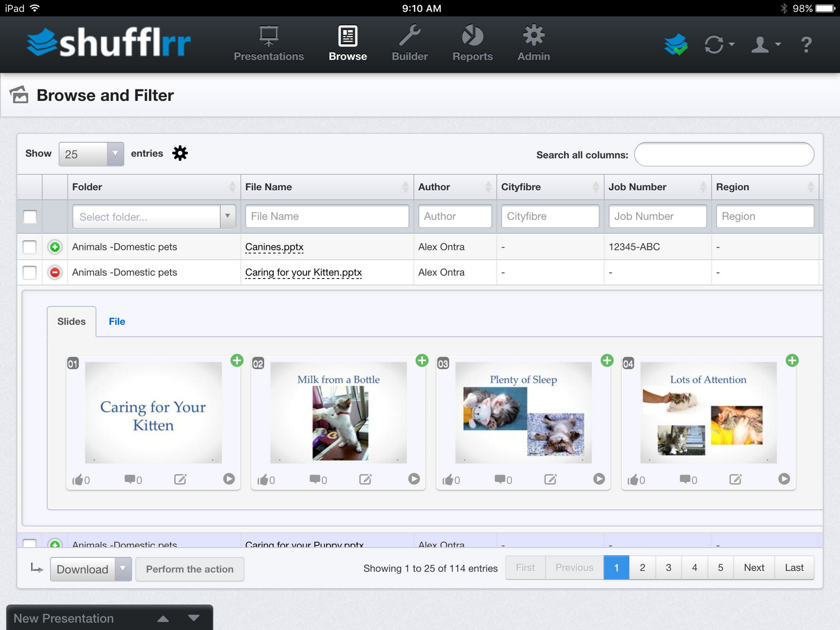Switch to the File tab

click(117, 321)
